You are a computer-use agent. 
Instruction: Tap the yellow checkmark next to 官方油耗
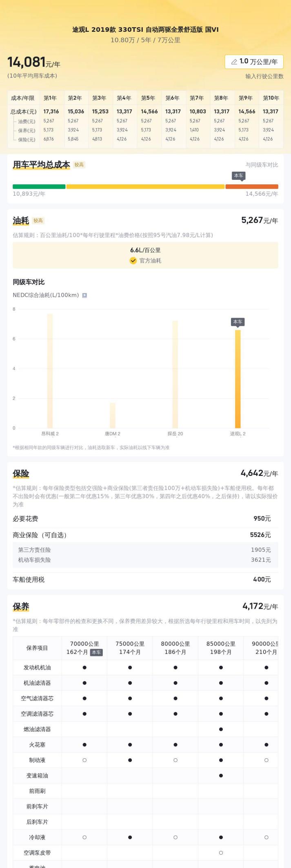[x=133, y=261]
